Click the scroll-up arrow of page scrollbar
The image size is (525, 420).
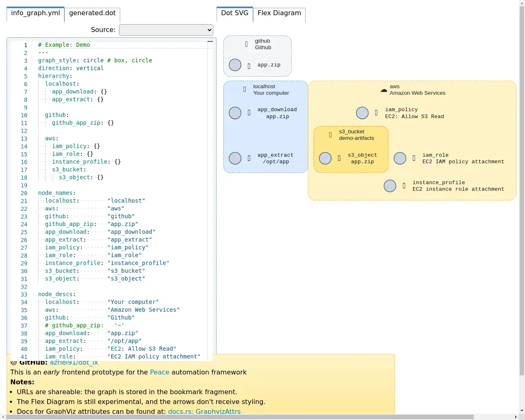[522, 3]
